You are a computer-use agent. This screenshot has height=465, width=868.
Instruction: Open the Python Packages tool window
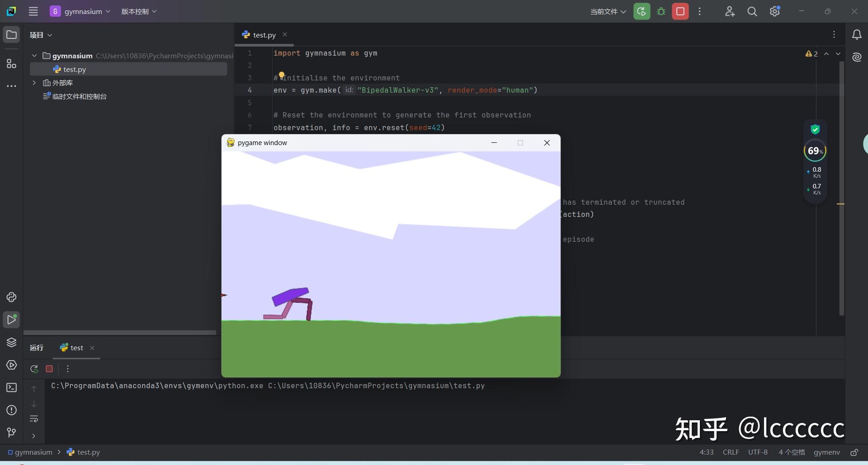[11, 297]
